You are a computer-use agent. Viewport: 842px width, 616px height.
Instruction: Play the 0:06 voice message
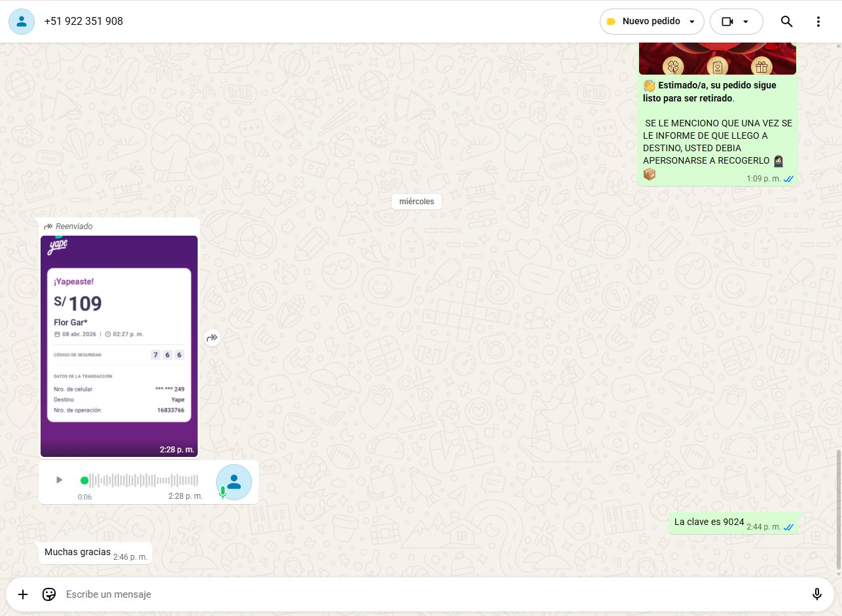pos(60,480)
